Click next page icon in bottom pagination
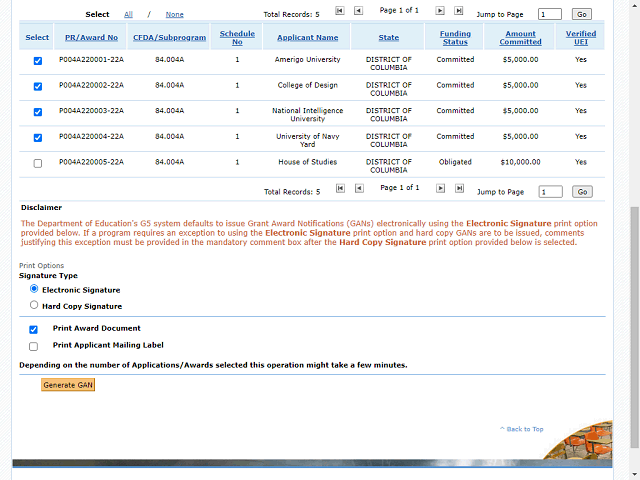Image resolution: width=640 pixels, height=480 pixels. coord(440,188)
